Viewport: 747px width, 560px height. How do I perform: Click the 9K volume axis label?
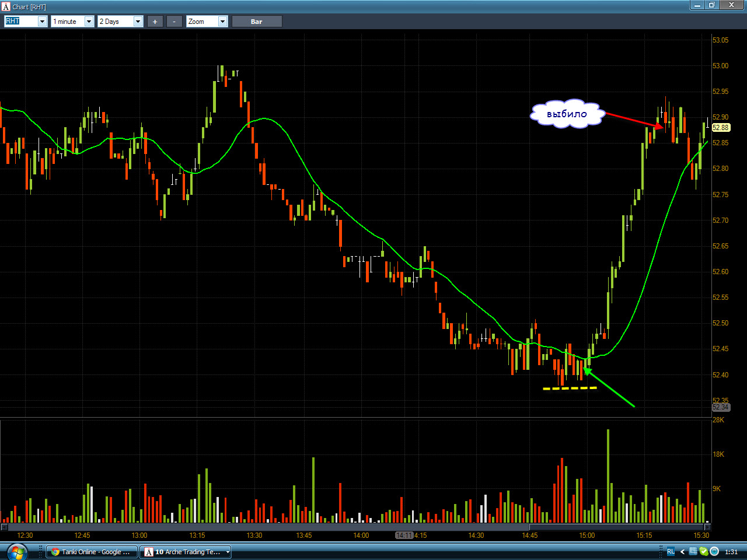coord(717,489)
